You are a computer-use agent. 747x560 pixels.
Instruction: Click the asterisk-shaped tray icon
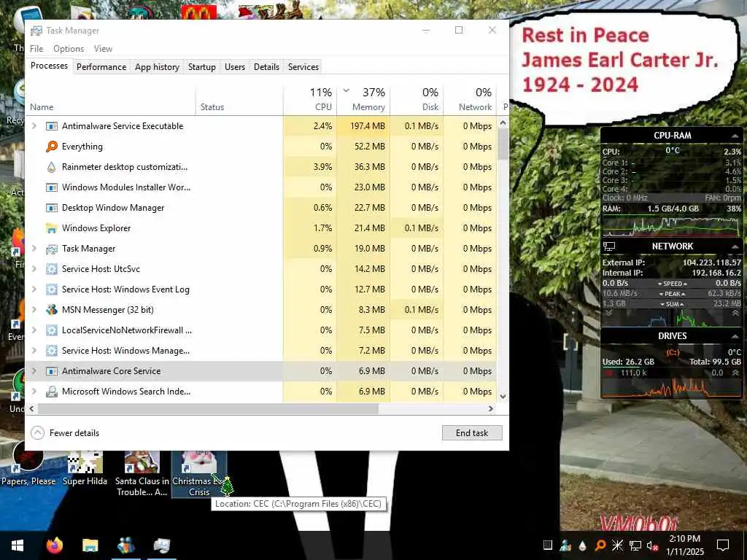tap(617, 545)
